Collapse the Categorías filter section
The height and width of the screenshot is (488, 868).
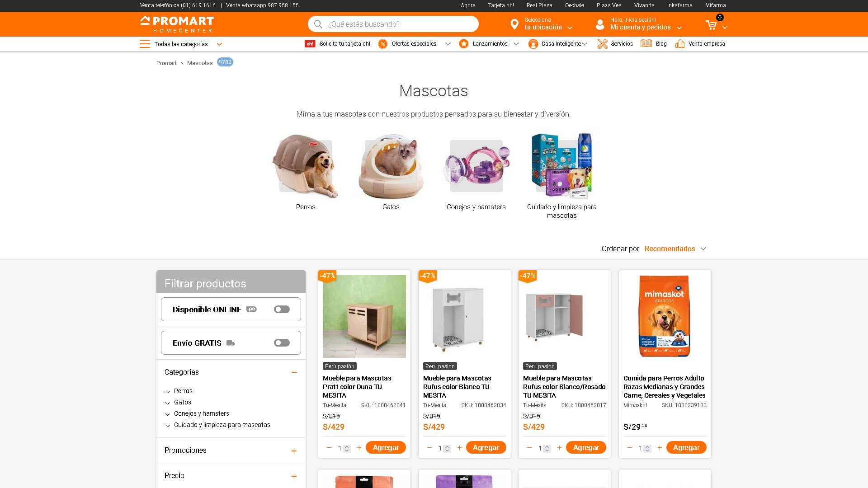point(294,372)
